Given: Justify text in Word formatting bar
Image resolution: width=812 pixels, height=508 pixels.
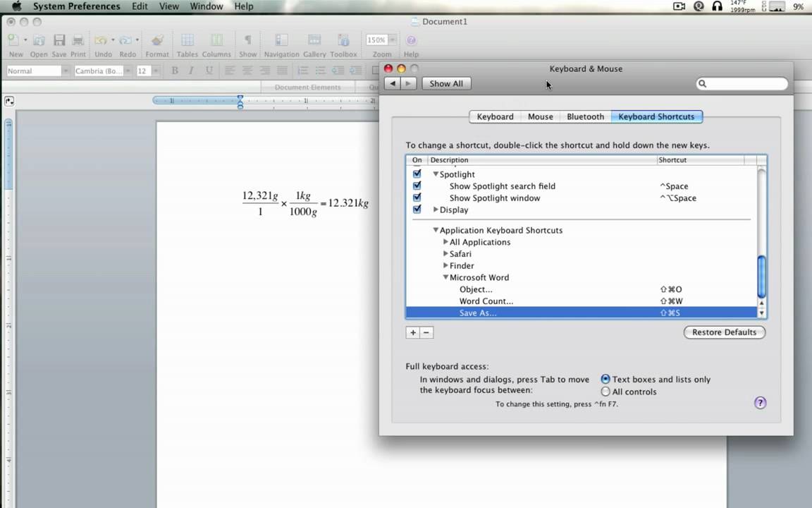Looking at the screenshot, I should click(282, 71).
